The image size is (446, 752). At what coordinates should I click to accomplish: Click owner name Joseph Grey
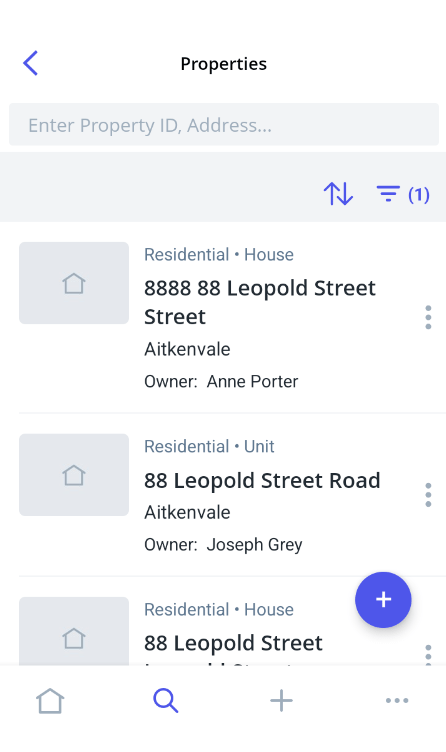point(255,545)
